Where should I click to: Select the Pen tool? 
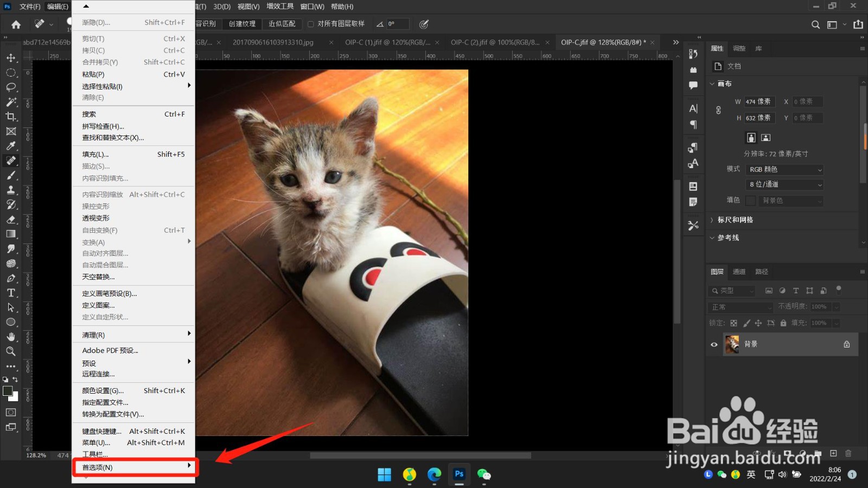(11, 278)
